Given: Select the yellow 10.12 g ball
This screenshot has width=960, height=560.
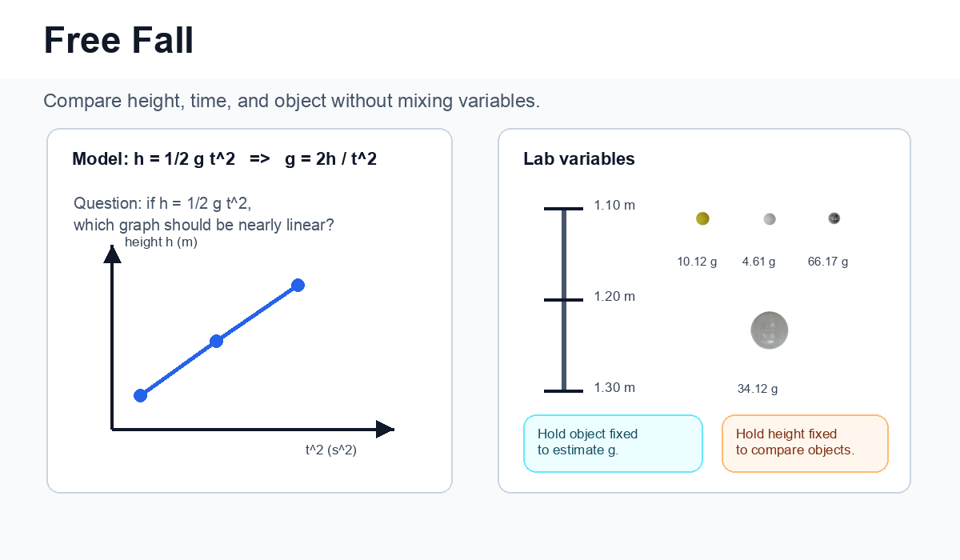Looking at the screenshot, I should pyautogui.click(x=702, y=218).
